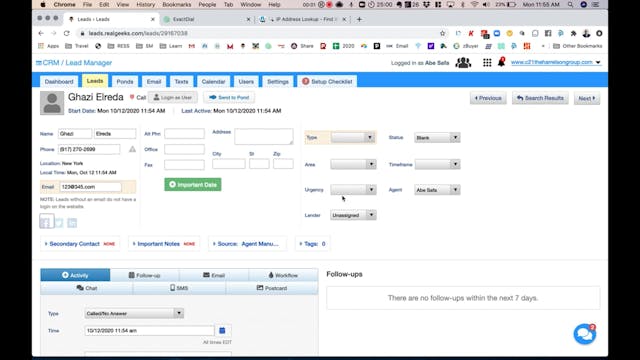This screenshot has height=360, width=640.
Task: Switch to the Users tab
Action: [x=246, y=82]
